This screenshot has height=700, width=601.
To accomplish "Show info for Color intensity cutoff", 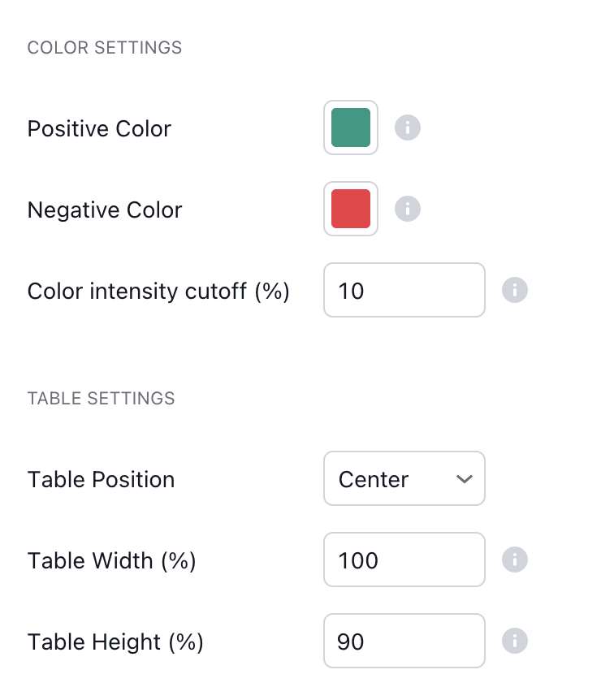I will pyautogui.click(x=515, y=290).
